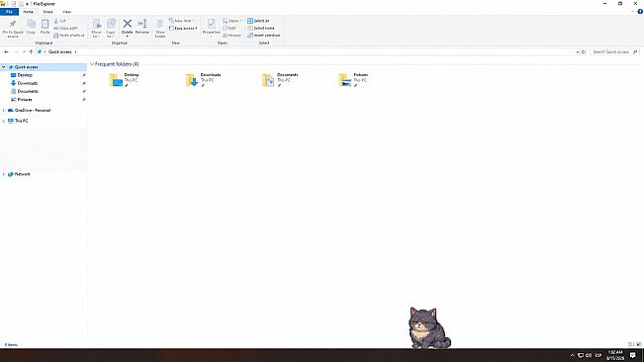Image resolution: width=644 pixels, height=362 pixels.
Task: Select the Pictures folder in Frequent folders
Action: coord(353,80)
